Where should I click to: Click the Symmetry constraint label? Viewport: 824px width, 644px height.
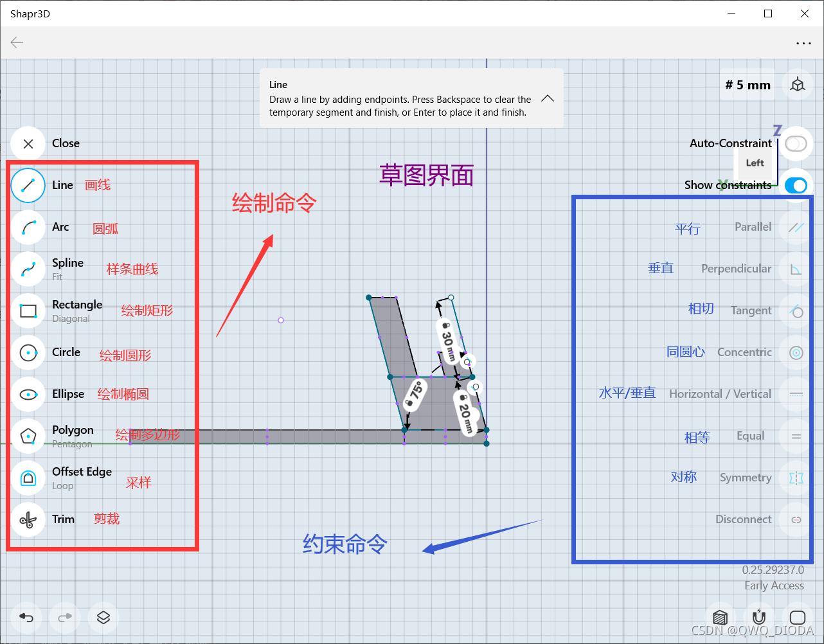coord(746,478)
